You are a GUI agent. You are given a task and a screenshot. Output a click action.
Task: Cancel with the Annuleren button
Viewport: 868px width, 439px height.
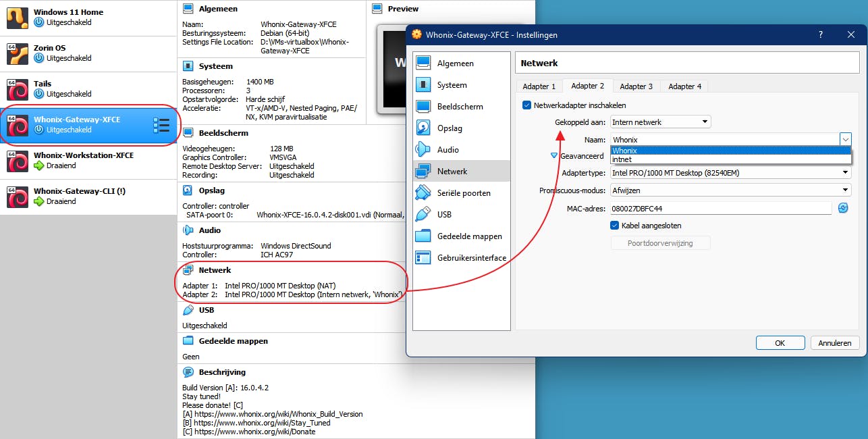(x=835, y=343)
